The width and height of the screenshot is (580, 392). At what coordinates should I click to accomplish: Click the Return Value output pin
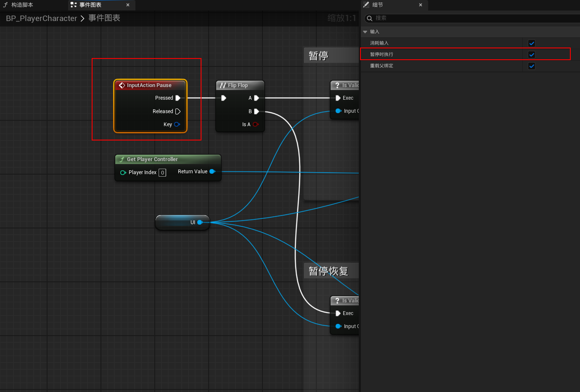pos(212,172)
